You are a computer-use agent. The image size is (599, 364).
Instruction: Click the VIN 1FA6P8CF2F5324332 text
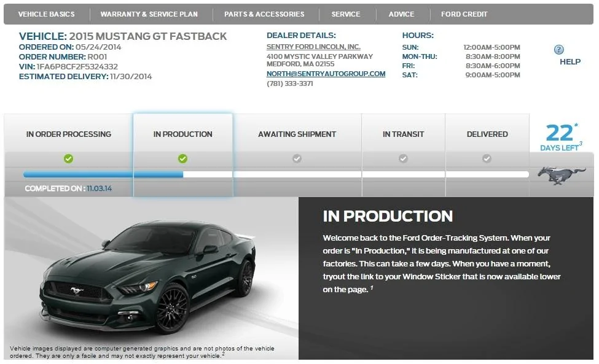(x=68, y=66)
